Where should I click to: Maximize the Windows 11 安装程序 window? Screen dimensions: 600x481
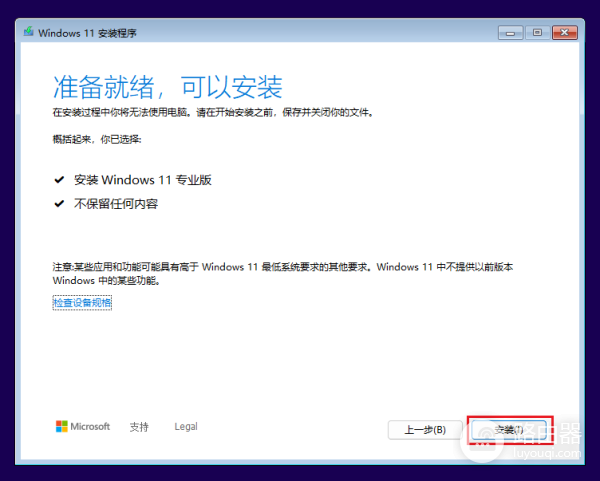(x=537, y=33)
